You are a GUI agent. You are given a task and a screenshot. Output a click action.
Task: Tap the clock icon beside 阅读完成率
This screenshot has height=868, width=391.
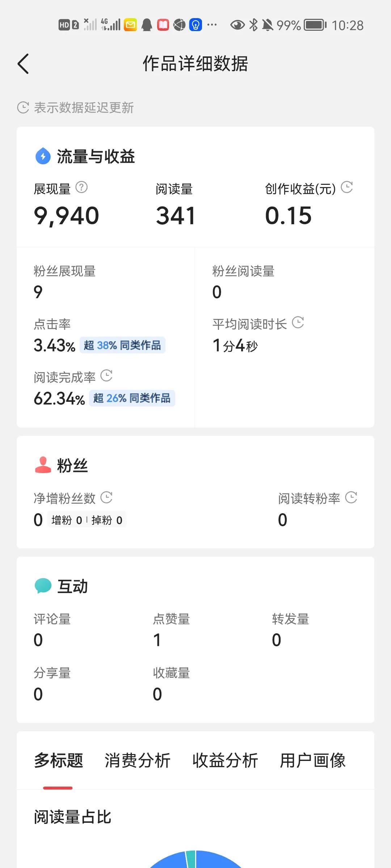[x=106, y=376]
